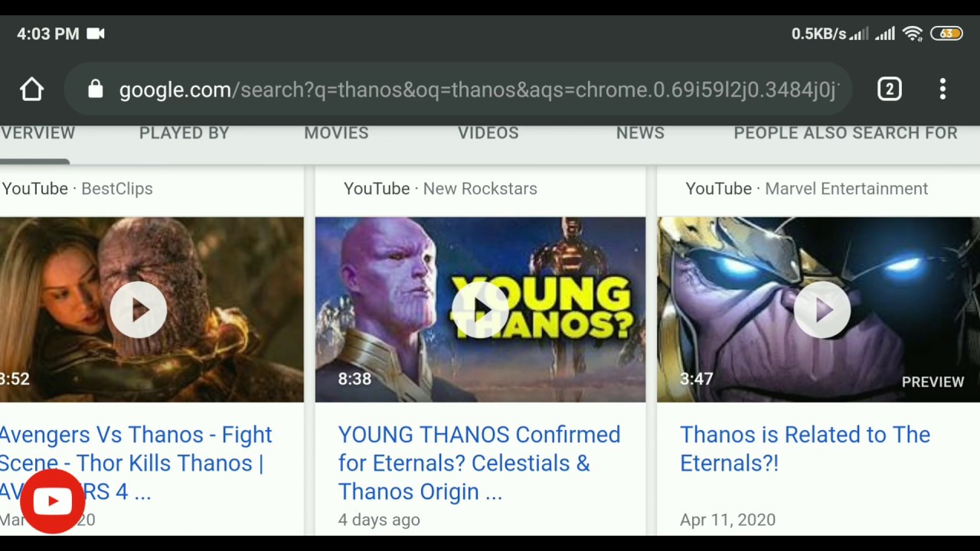Tap the PREVIEW label on third video
Screen dimensions: 980x551
(933, 382)
